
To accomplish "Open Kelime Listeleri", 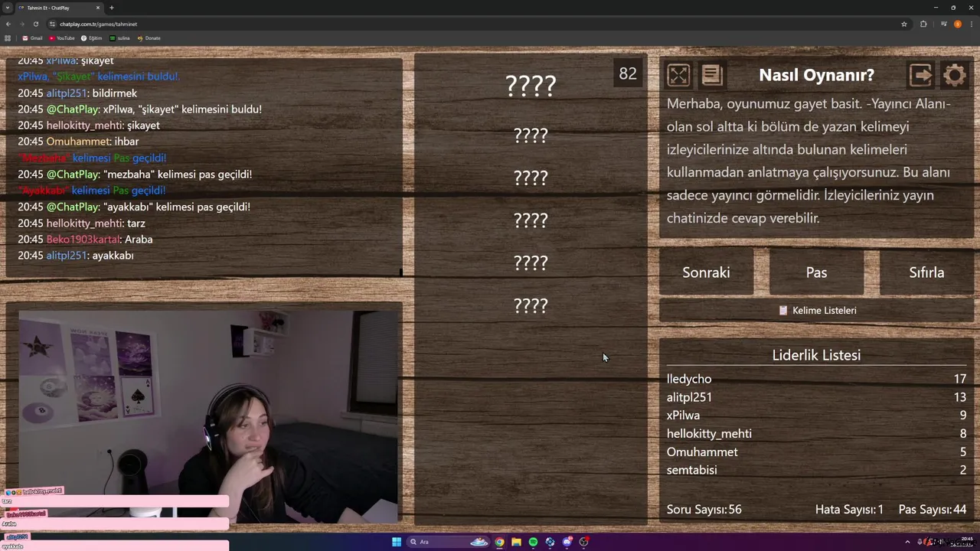I will point(817,311).
